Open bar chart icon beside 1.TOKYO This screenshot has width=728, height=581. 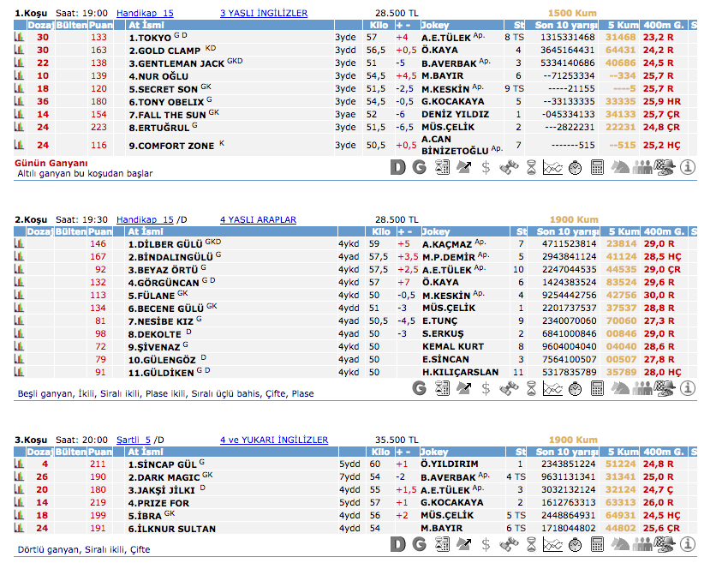(19, 38)
